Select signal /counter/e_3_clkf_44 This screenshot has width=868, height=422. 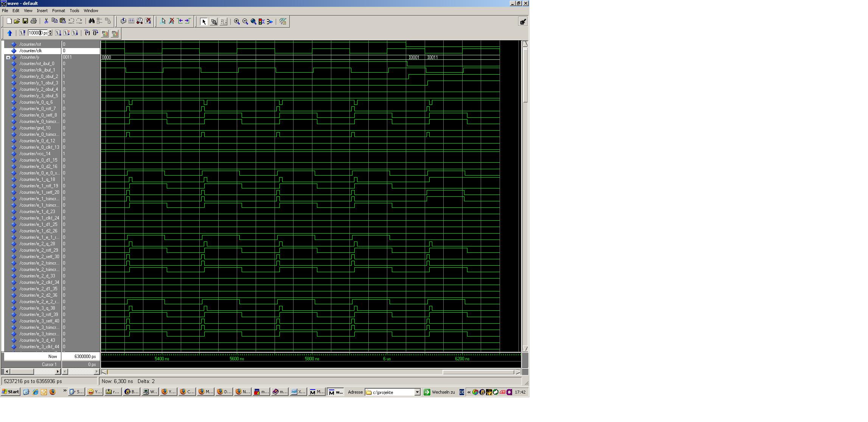pyautogui.click(x=39, y=347)
